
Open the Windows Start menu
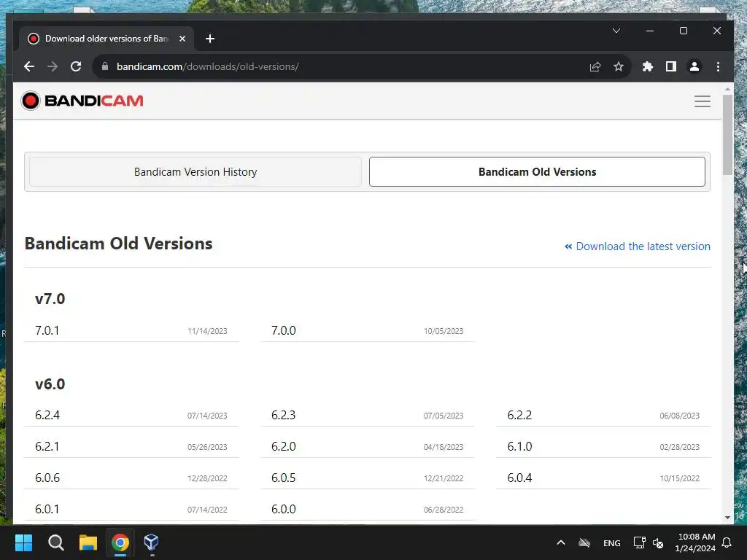point(23,542)
